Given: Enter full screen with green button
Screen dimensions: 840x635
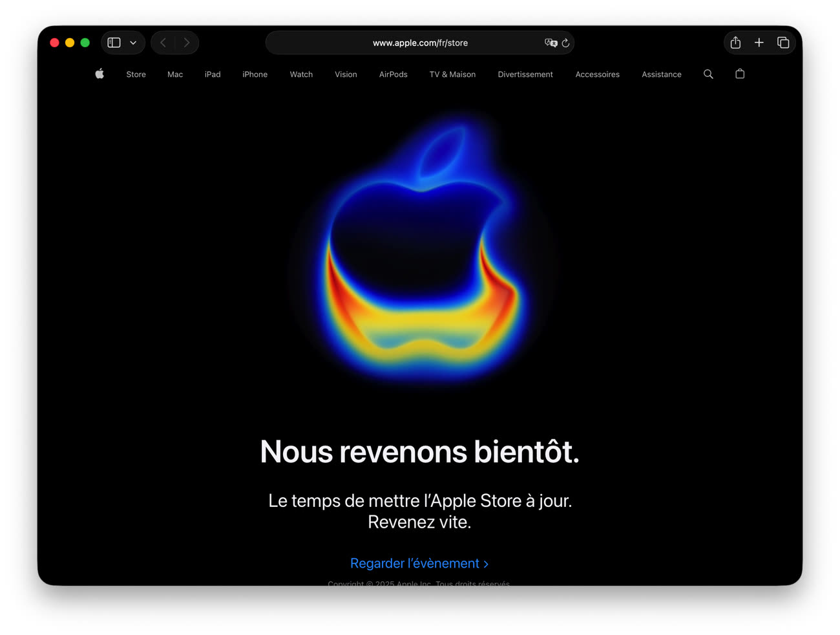Looking at the screenshot, I should pyautogui.click(x=85, y=43).
